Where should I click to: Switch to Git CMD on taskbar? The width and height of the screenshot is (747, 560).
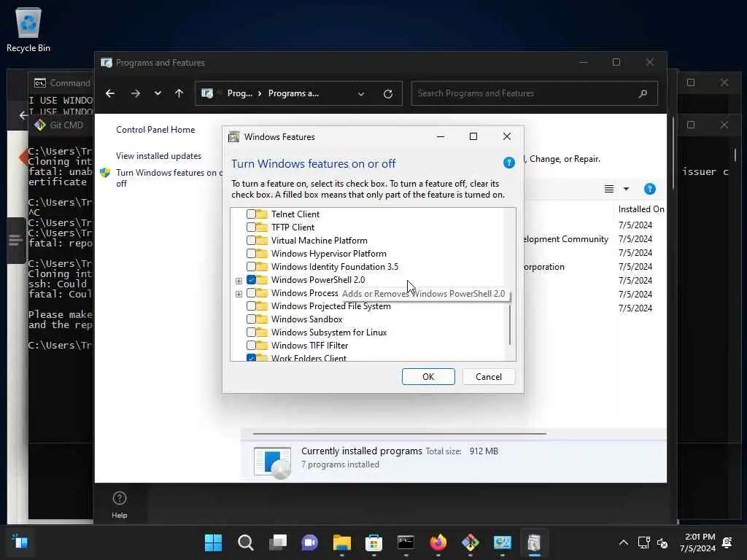click(471, 542)
